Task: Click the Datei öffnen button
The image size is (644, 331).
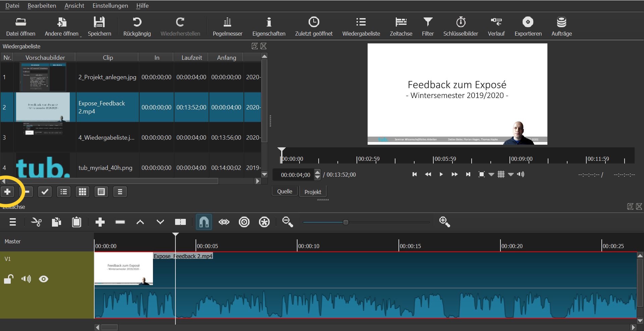Action: 21,26
